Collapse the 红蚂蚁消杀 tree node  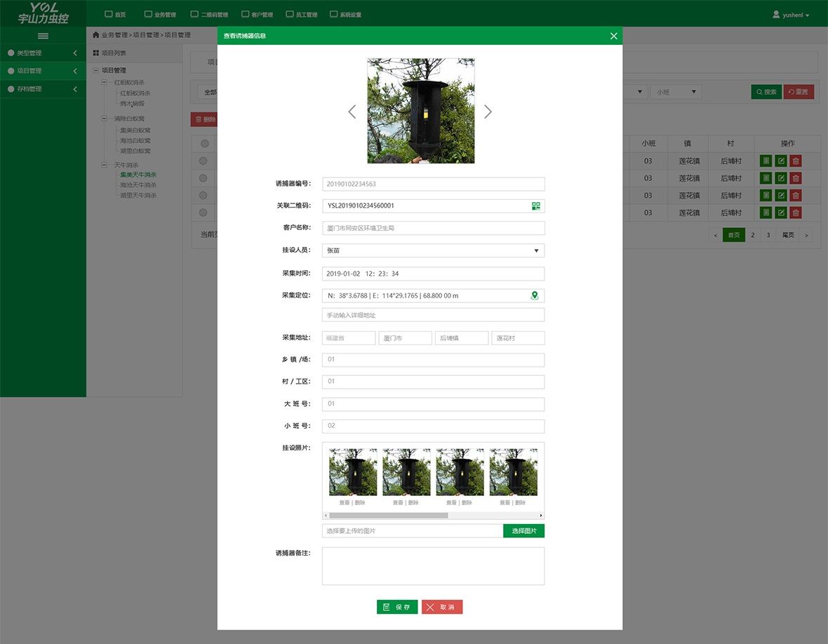(105, 82)
